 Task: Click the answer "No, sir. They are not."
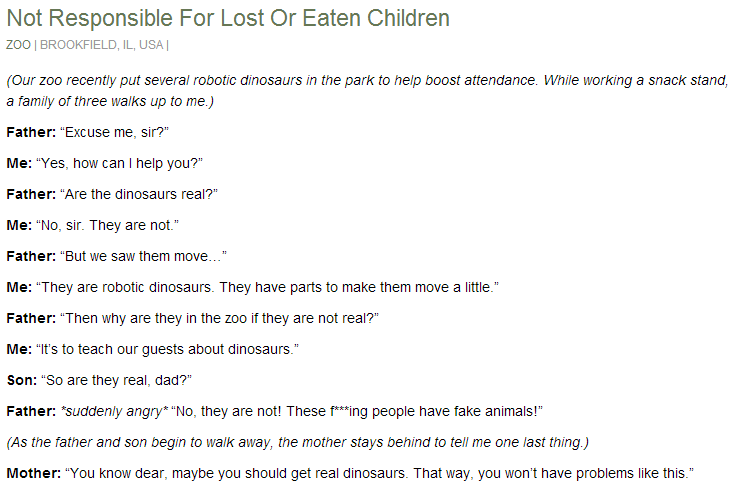click(x=107, y=225)
